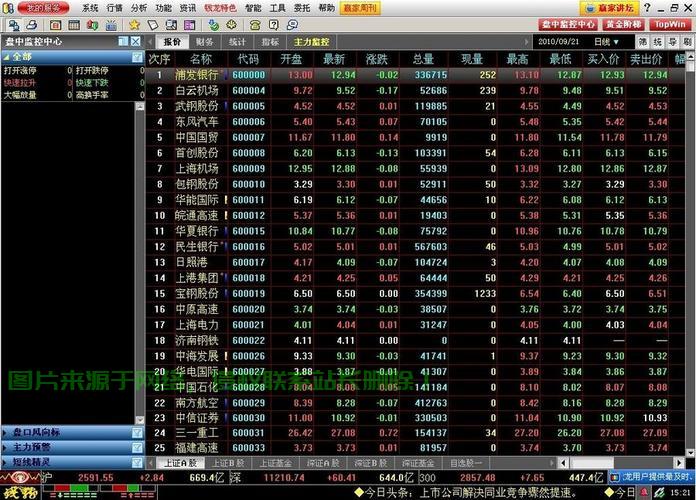Viewport: 696px width, 500px height.
Task: Click the 筛 filter button
Action: tap(643, 42)
